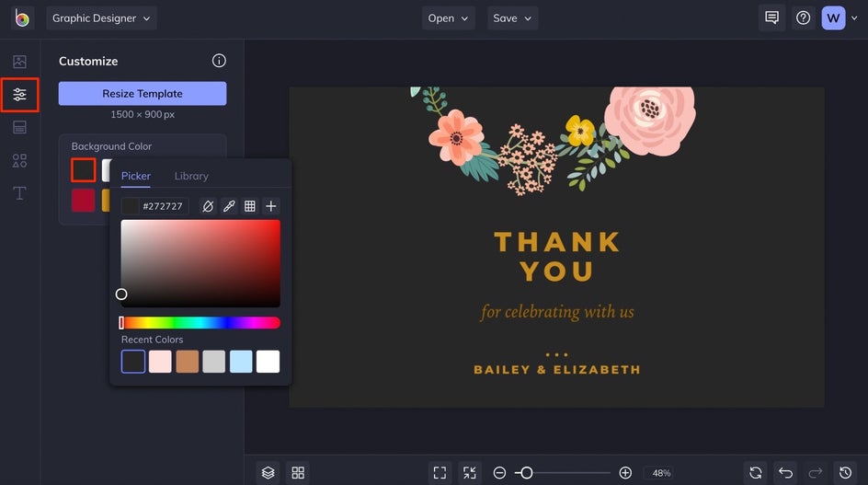Screen dimensions: 868x485
Task: Open the history clock icon
Action: [x=844, y=472]
